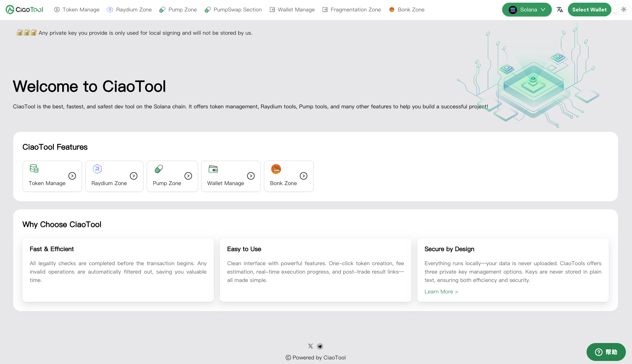Open the language translation icon
Image resolution: width=632 pixels, height=364 pixels.
tap(559, 10)
